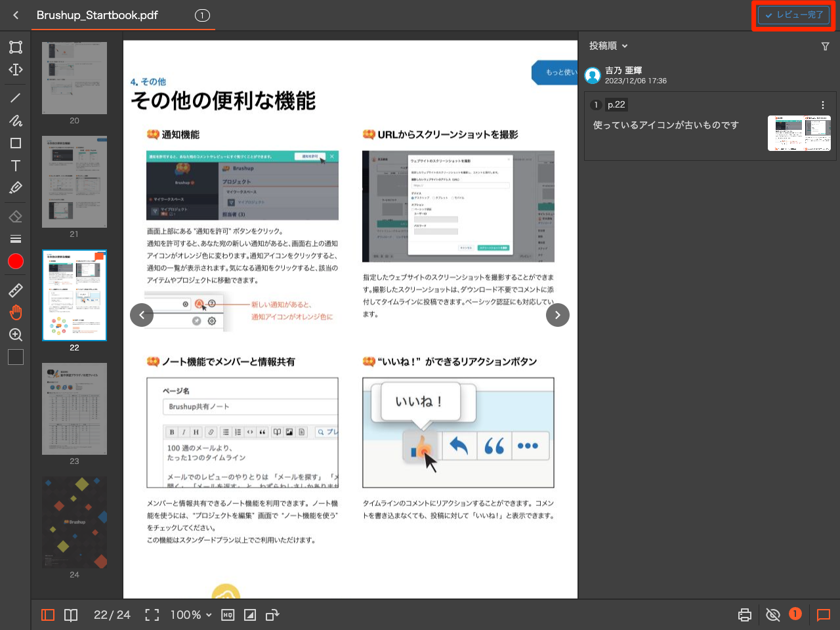This screenshot has width=840, height=630.
Task: Open the p.22 comment page link
Action: click(618, 104)
